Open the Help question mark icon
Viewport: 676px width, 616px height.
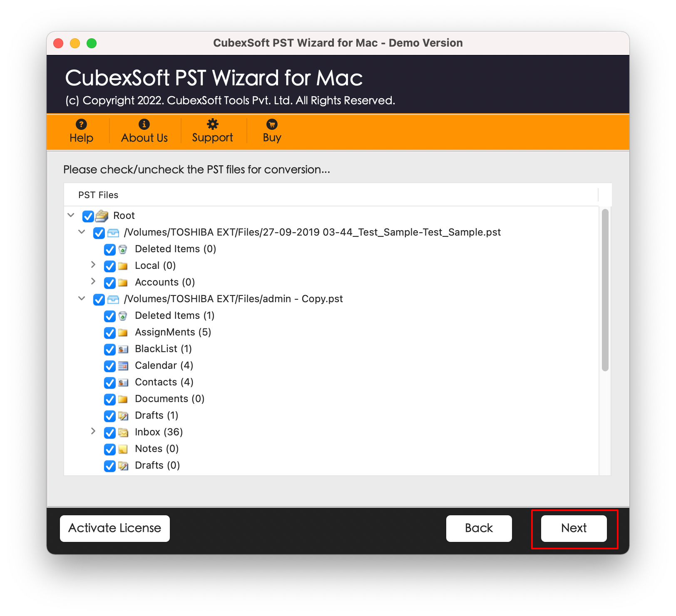click(81, 124)
